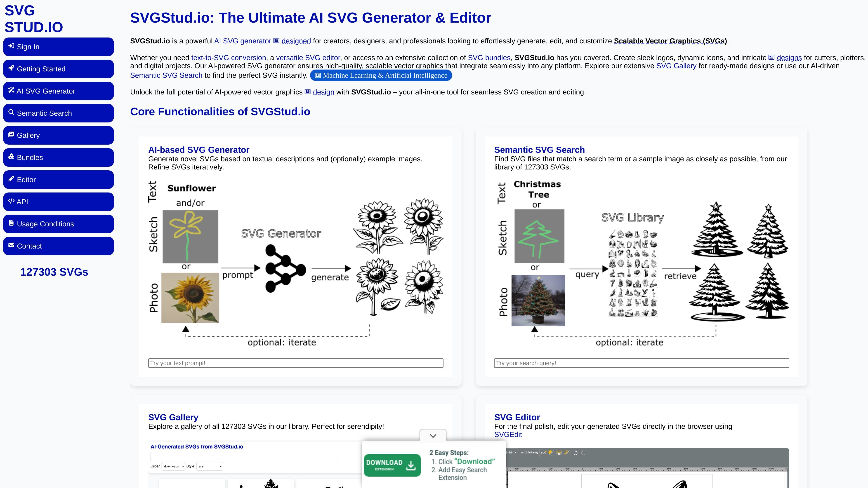This screenshot has height=488, width=868.
Task: Click the 'Machine Learning & Artificial Intelligence' pill
Action: pos(381,75)
